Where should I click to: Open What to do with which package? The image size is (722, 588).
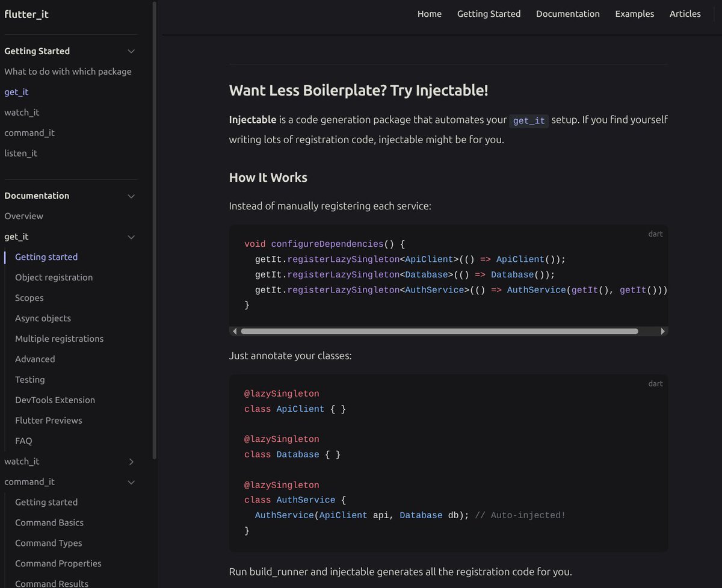(x=68, y=72)
